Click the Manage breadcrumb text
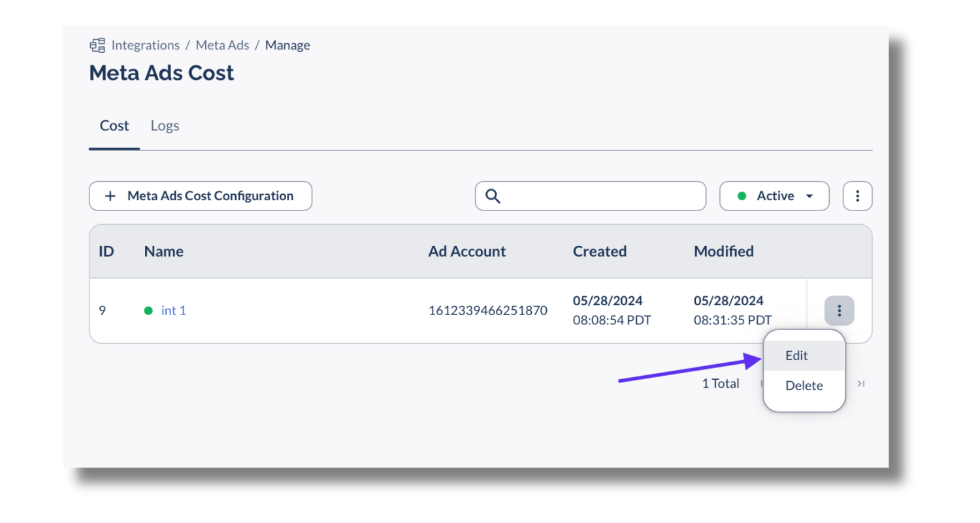 [287, 45]
